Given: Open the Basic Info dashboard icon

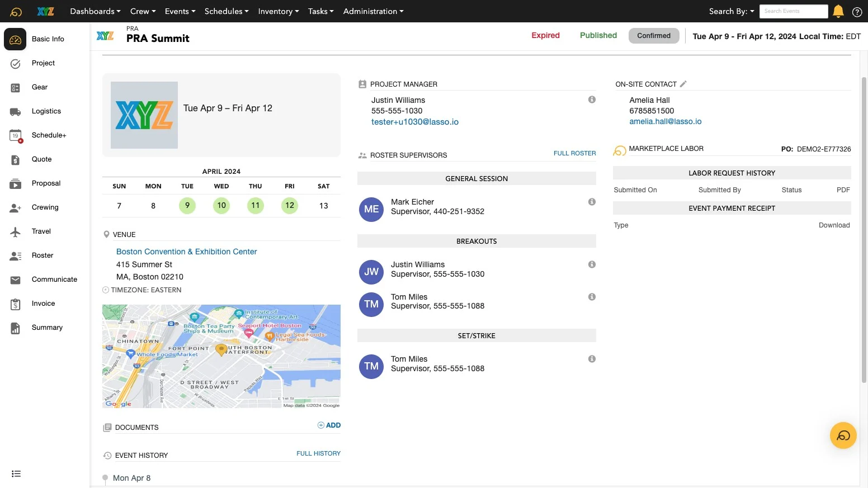Looking at the screenshot, I should (x=15, y=39).
